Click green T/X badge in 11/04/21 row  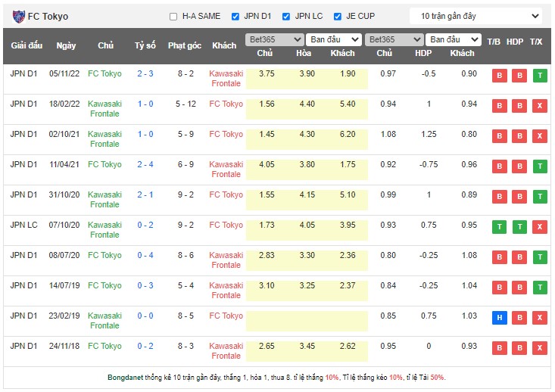tap(538, 166)
